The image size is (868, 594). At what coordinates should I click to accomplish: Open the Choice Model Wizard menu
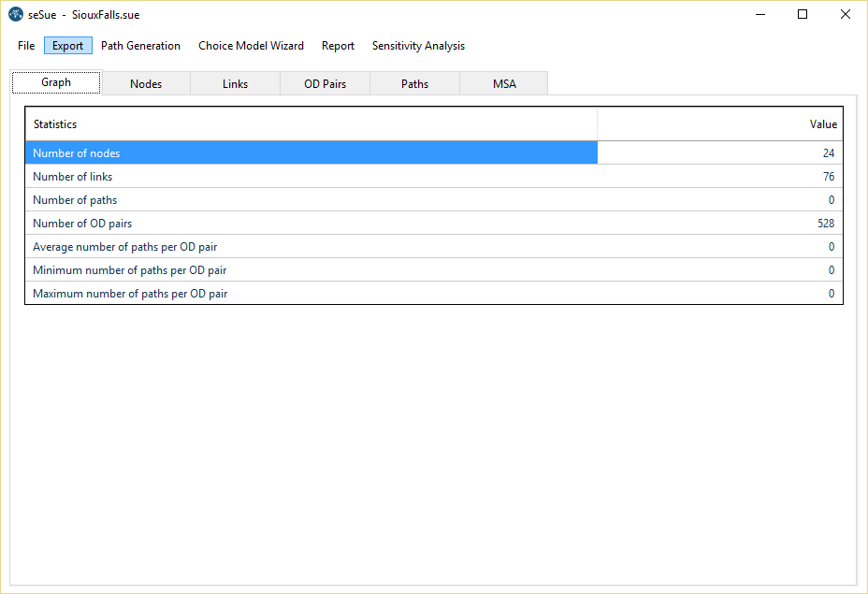(x=251, y=46)
